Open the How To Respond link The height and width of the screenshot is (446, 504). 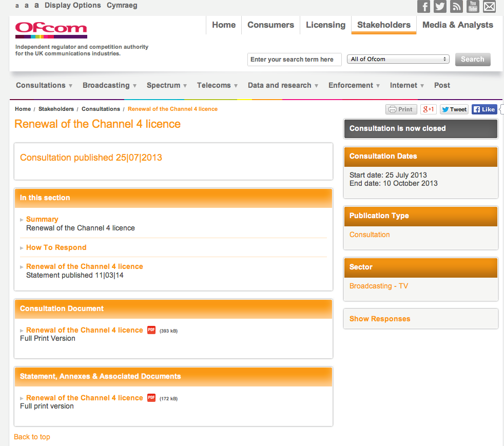[56, 247]
